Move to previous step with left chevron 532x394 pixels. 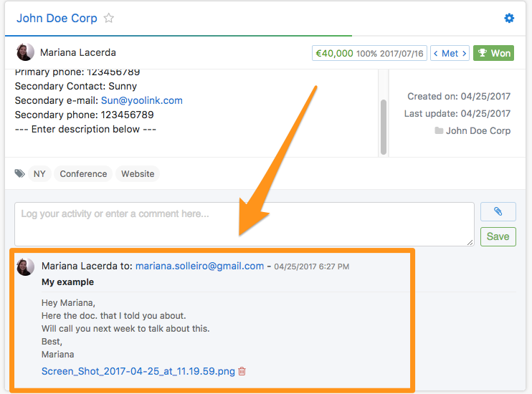pos(435,53)
